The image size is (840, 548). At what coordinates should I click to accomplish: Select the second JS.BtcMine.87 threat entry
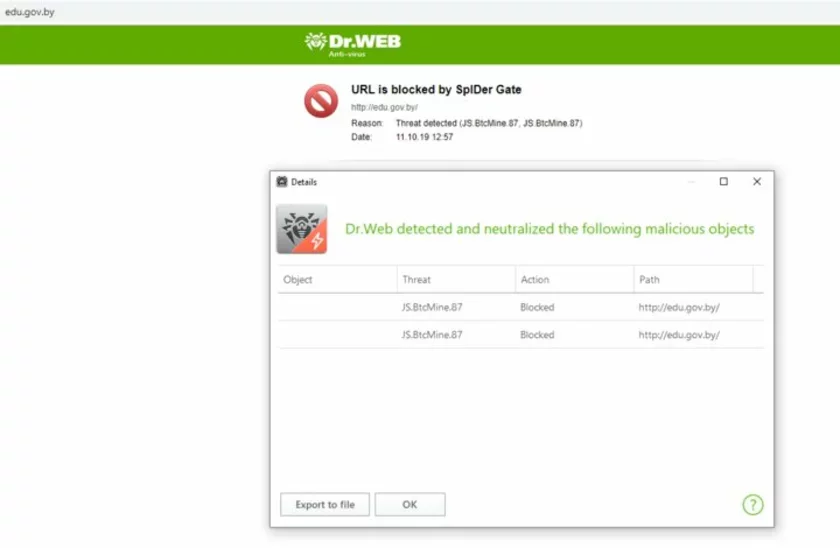pyautogui.click(x=432, y=335)
